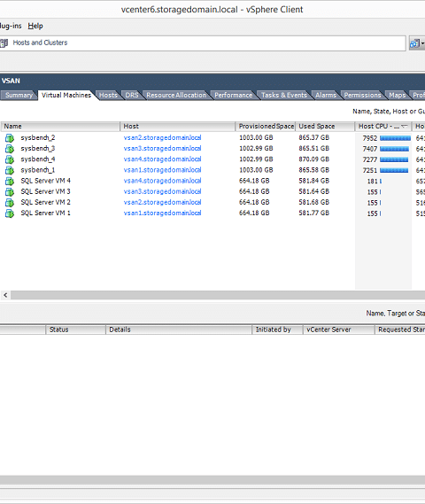Click the SQL Server VM 3 icon
The image size is (425, 504).
pyautogui.click(x=10, y=192)
